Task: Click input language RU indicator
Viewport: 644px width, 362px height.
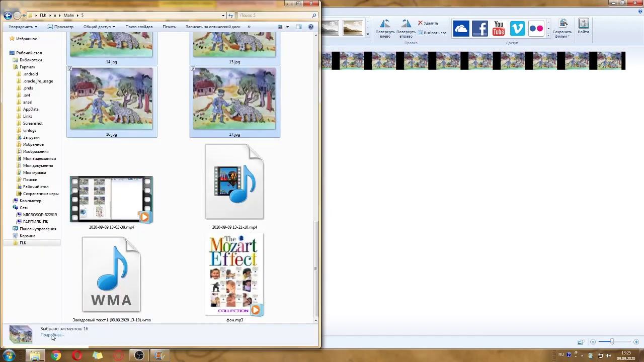Action: coord(561,354)
